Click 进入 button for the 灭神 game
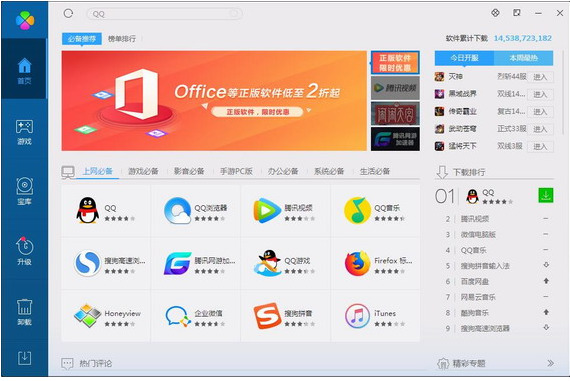Viewport: 570px width, 381px height. [x=540, y=77]
